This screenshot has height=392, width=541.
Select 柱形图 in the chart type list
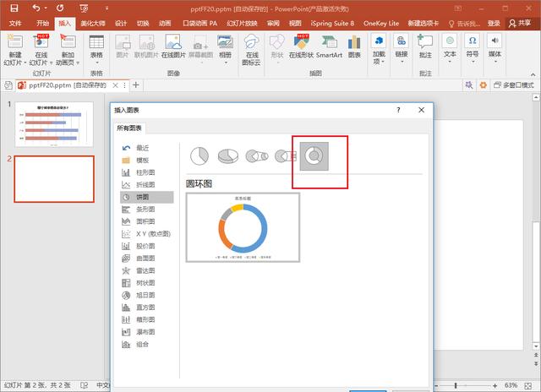click(145, 172)
